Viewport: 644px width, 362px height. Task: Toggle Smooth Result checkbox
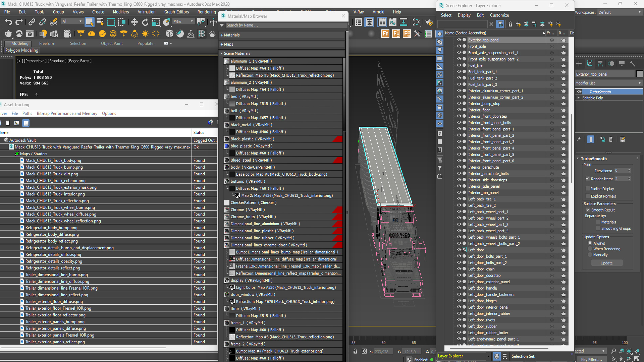588,210
